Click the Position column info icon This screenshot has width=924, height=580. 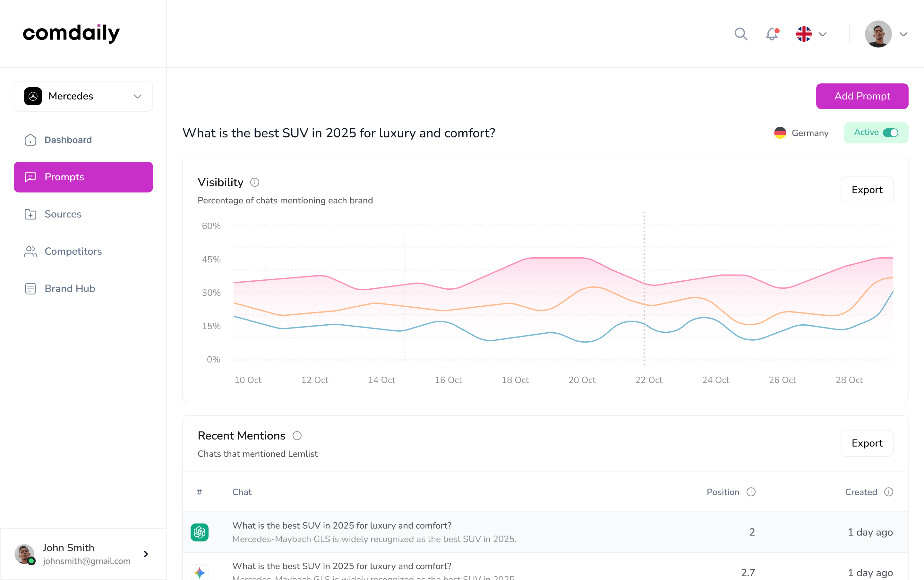(751, 492)
